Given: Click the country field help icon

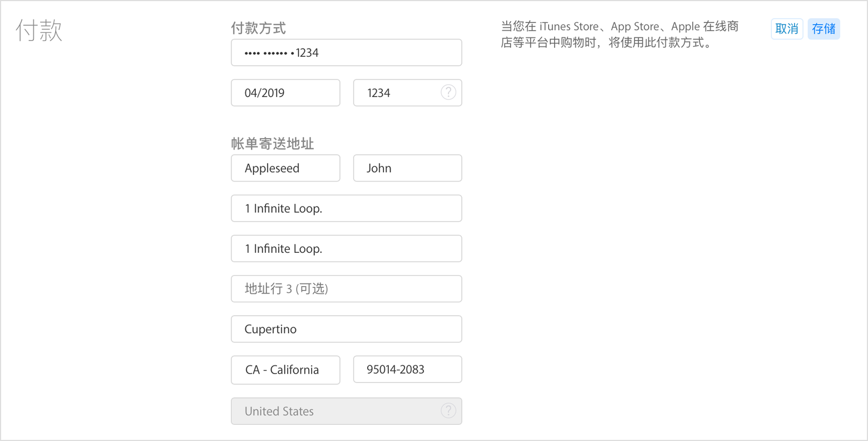Looking at the screenshot, I should click(x=448, y=411).
